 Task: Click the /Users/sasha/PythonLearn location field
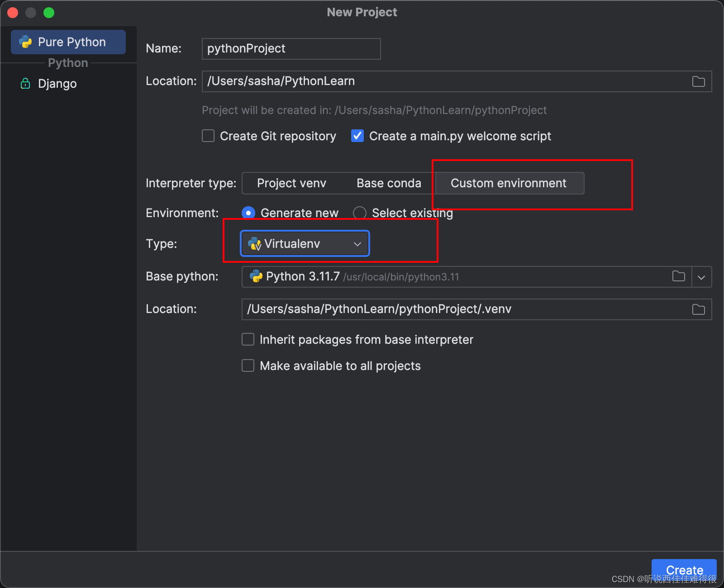(x=457, y=81)
